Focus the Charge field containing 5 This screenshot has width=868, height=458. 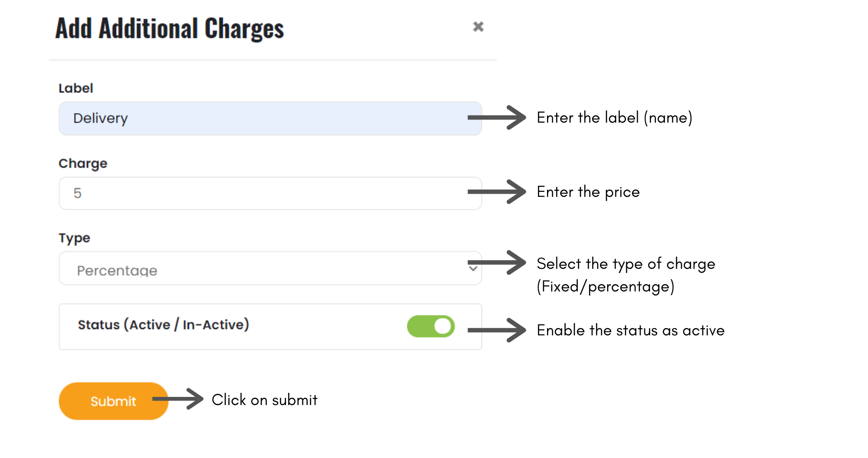pyautogui.click(x=270, y=193)
